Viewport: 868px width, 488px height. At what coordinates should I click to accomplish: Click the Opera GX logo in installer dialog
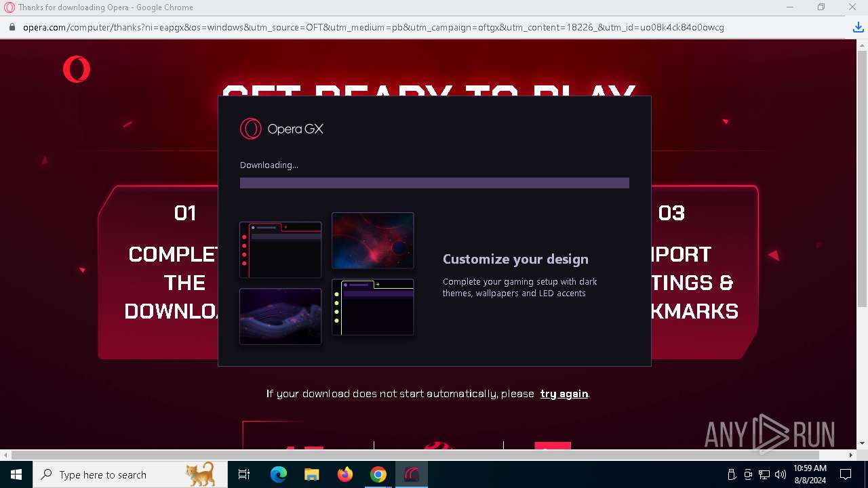[281, 129]
